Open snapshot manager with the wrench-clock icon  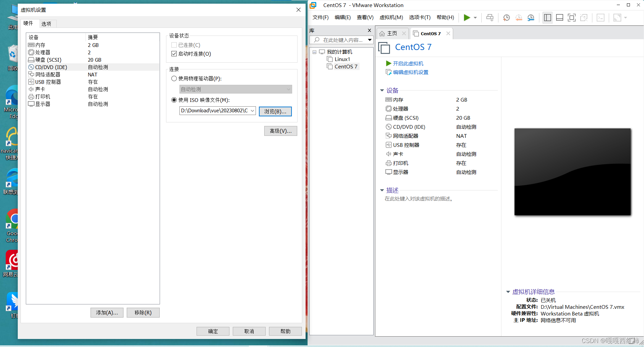tap(531, 17)
